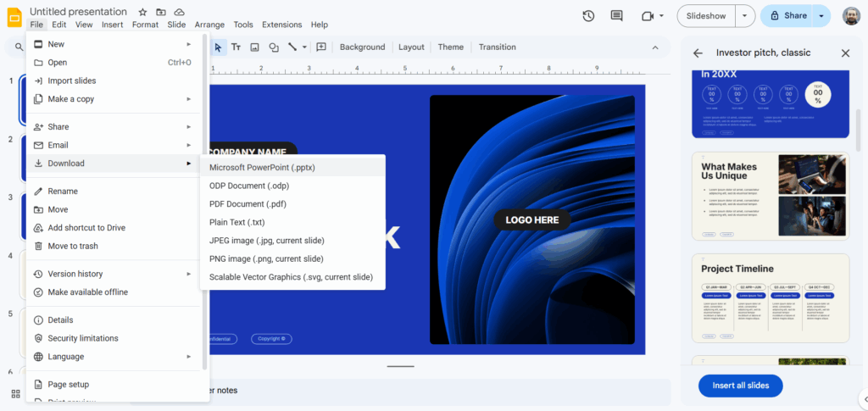Open the comments panel icon

[x=616, y=16]
